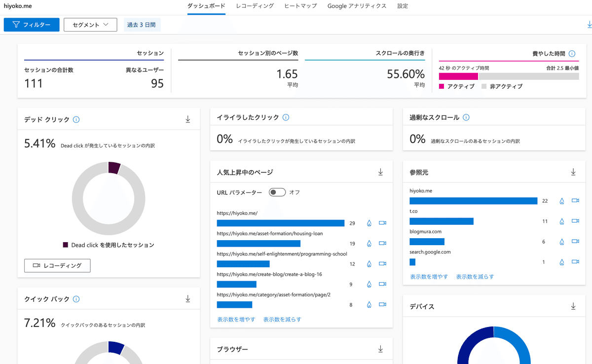Viewport: 592px width, 364px height.
Task: View recordings for blogmura.com referrer
Action: (575, 242)
